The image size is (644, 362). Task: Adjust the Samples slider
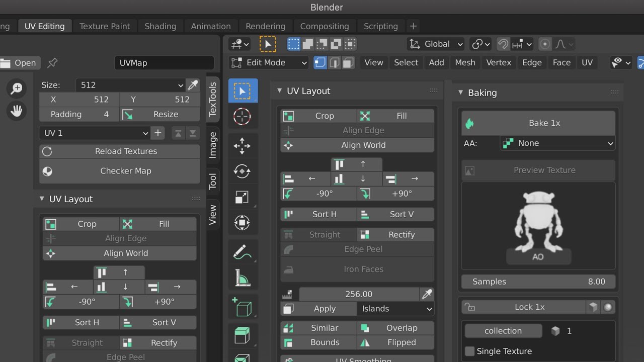pos(538,282)
